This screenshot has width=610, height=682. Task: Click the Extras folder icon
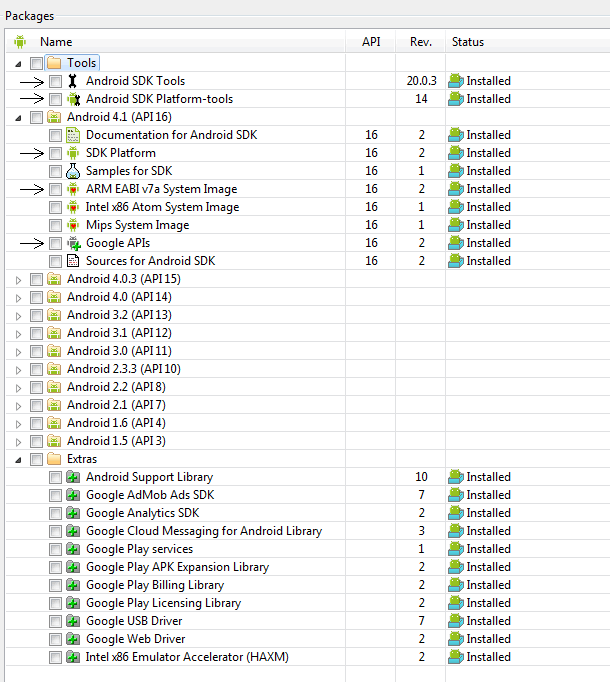(x=54, y=459)
